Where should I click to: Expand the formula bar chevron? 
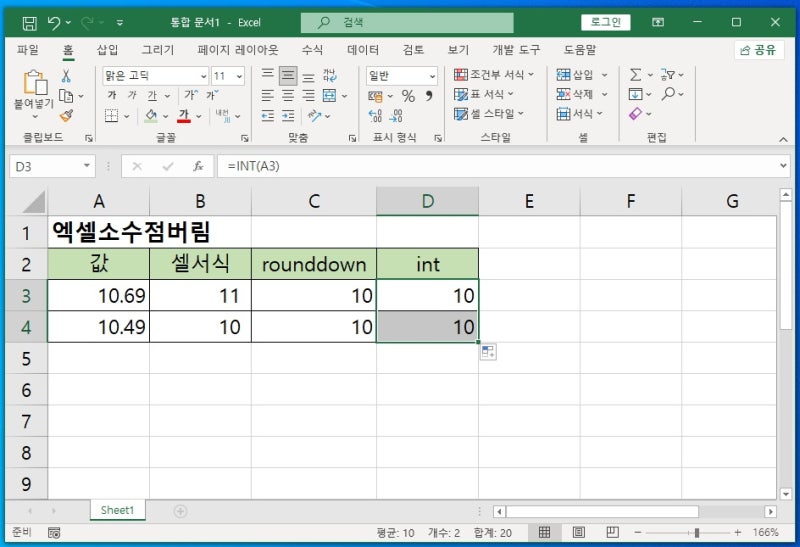[x=783, y=166]
